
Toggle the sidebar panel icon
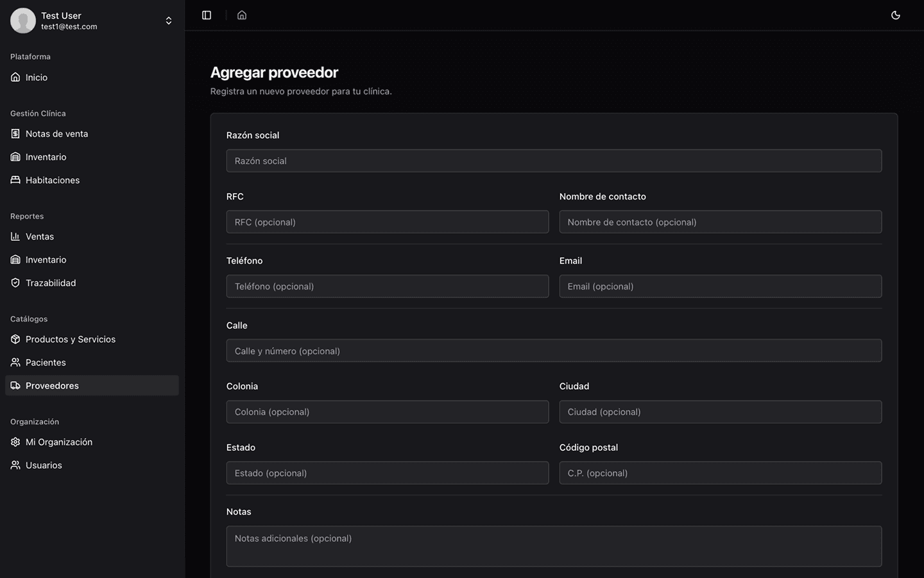(207, 15)
